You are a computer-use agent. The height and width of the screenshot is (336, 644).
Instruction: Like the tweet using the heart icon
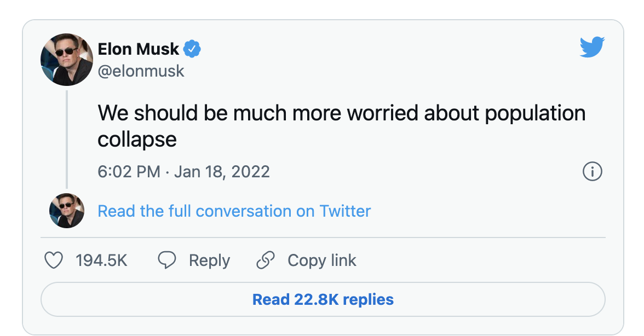point(54,260)
